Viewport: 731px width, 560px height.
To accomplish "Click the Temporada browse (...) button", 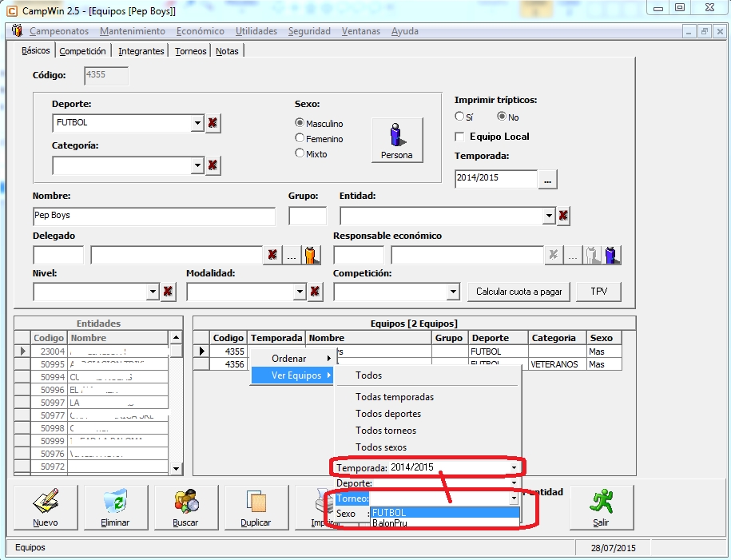I will tap(548, 179).
